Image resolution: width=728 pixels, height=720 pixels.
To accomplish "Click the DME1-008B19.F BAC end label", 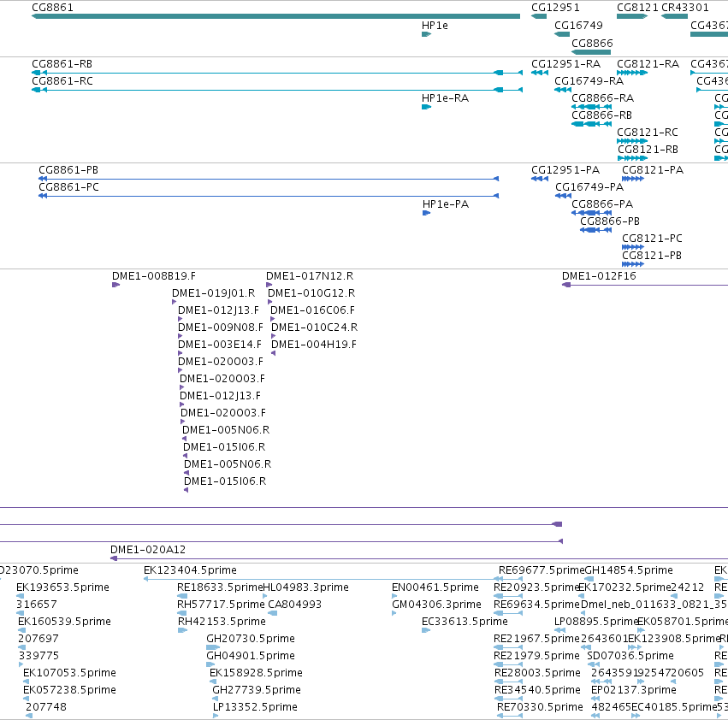I will pos(154,276).
